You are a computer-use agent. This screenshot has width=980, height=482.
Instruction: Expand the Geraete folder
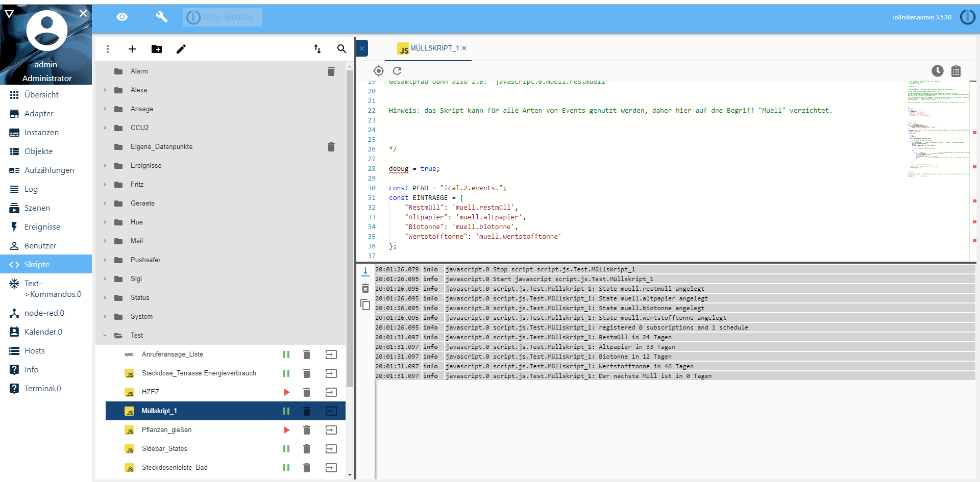[x=105, y=204]
